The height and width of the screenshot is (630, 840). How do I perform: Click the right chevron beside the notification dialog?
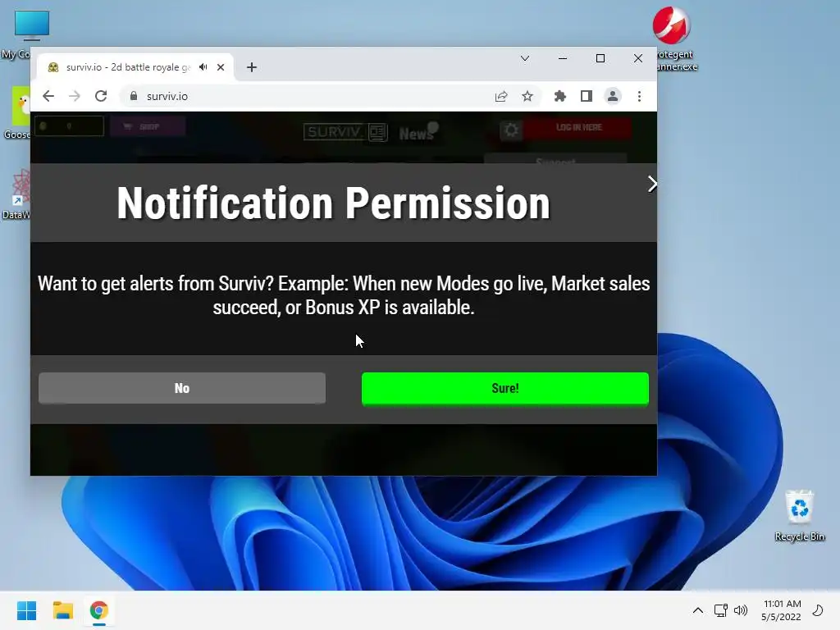pyautogui.click(x=651, y=184)
